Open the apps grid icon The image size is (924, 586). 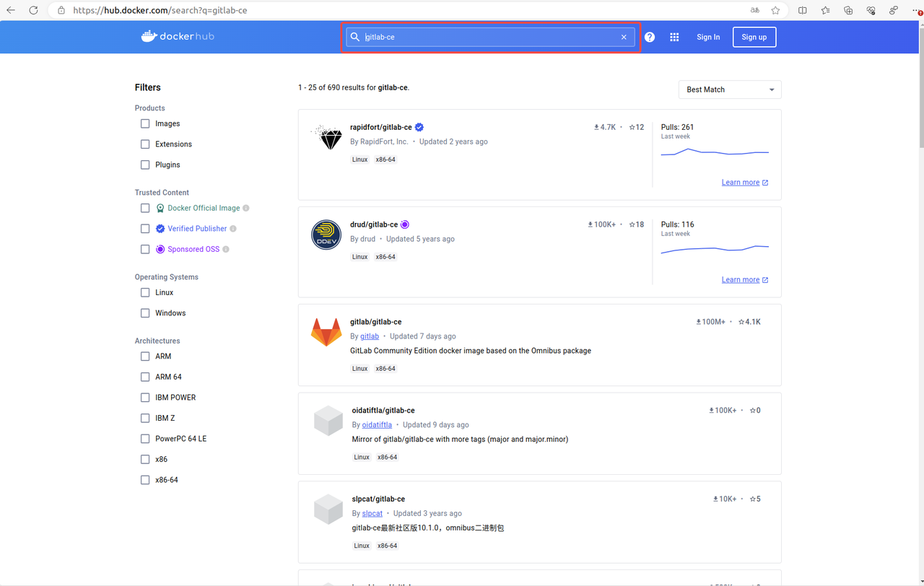(x=674, y=37)
